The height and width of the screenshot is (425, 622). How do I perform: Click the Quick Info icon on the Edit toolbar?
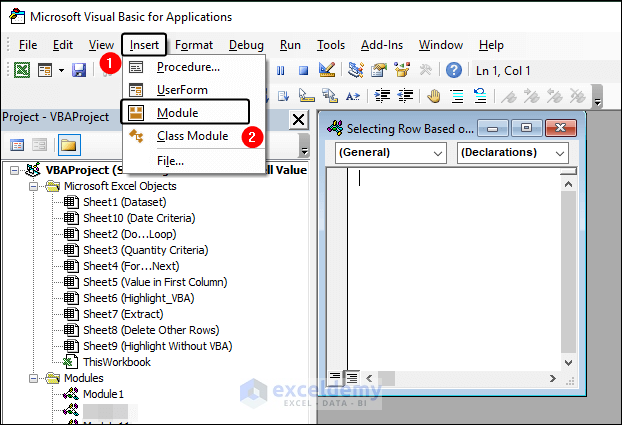click(306, 96)
